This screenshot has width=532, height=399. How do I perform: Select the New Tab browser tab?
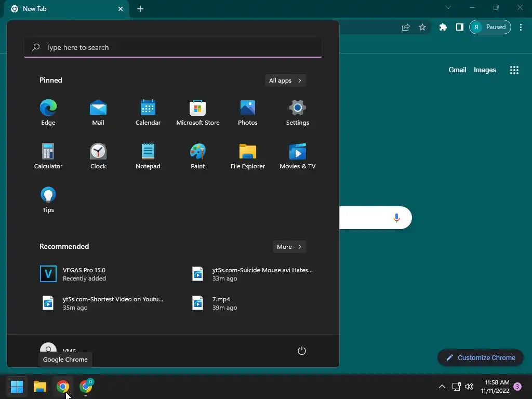click(x=66, y=9)
